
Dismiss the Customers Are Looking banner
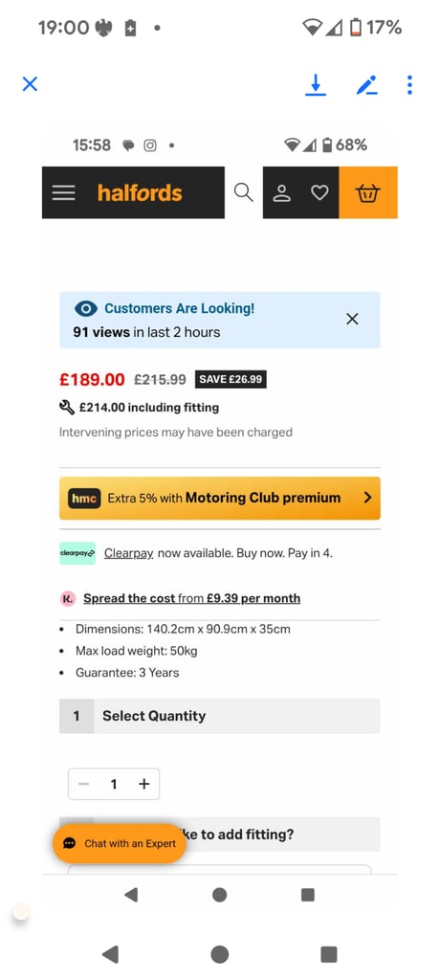click(x=353, y=320)
